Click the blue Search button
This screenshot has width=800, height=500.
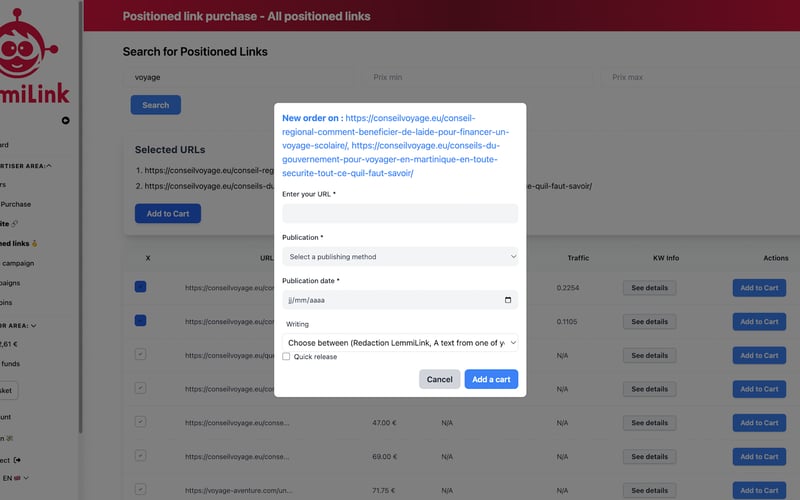tap(155, 105)
